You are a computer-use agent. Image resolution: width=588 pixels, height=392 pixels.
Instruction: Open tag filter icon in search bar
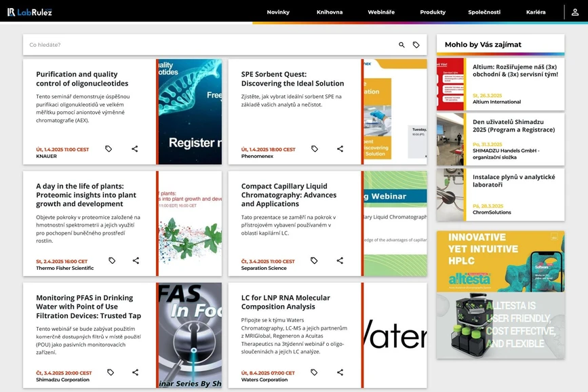(416, 45)
